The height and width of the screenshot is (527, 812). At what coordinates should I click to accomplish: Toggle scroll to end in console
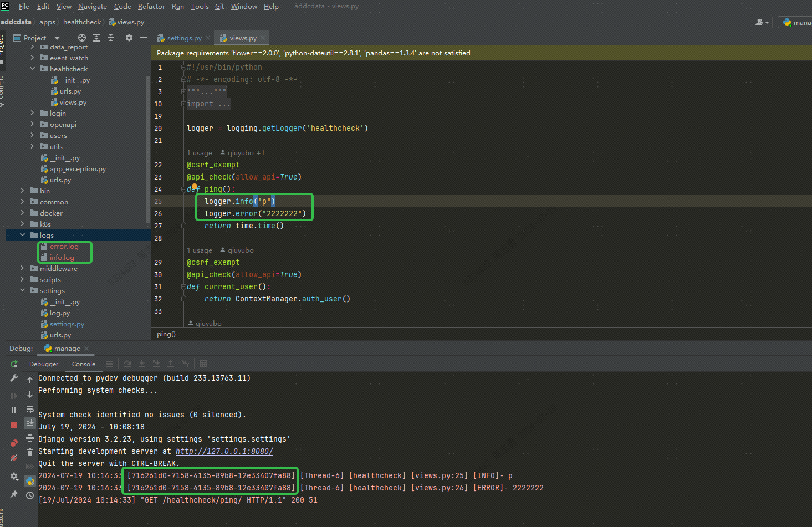tap(30, 423)
